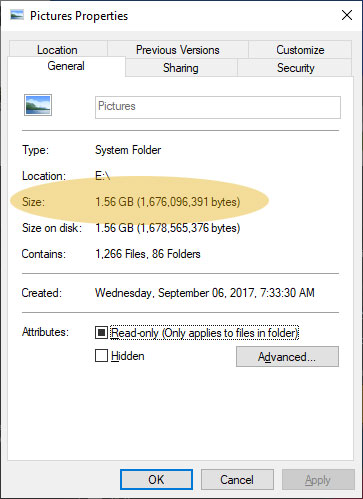Click the Apply button
Image resolution: width=363 pixels, height=499 pixels.
[x=318, y=480]
